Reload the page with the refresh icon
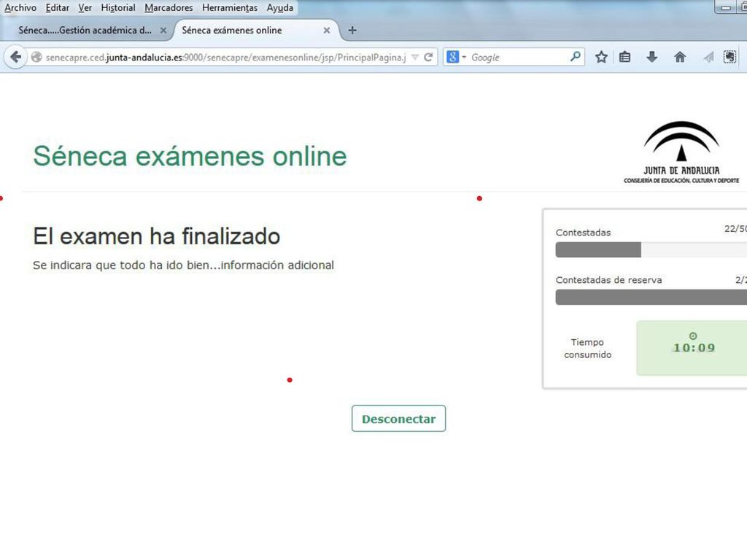The height and width of the screenshot is (560, 747). point(428,57)
